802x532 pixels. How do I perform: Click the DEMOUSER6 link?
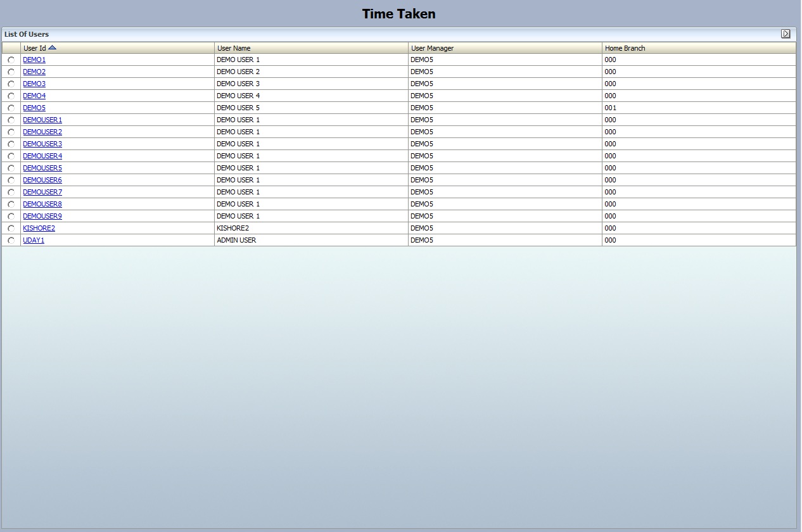tap(42, 180)
